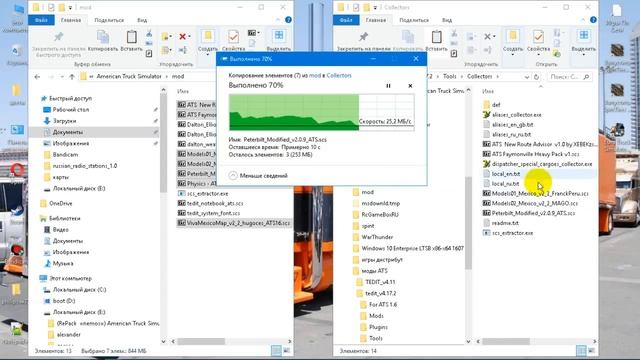Select scs_extractor.exe in mod window
This screenshot has height=360, width=640.
tap(207, 193)
